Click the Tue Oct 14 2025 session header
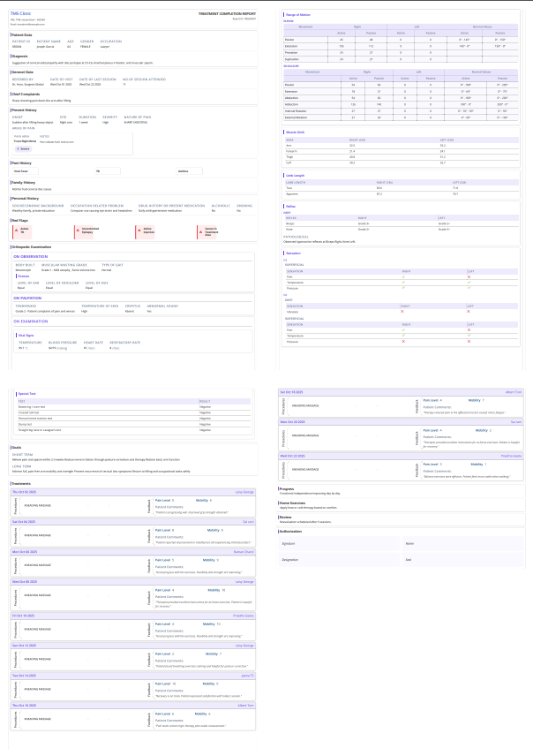The height and width of the screenshot is (756, 533). click(x=133, y=676)
